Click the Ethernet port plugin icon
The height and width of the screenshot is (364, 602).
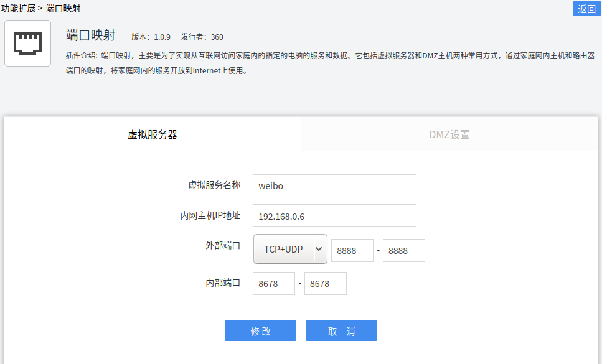click(x=27, y=43)
